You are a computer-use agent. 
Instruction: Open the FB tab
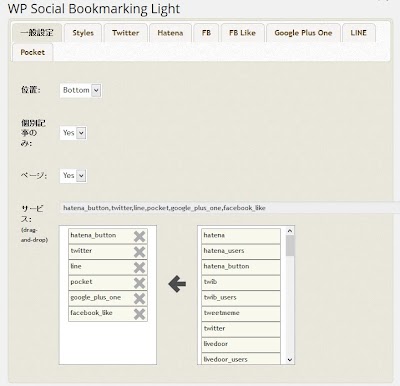(206, 33)
